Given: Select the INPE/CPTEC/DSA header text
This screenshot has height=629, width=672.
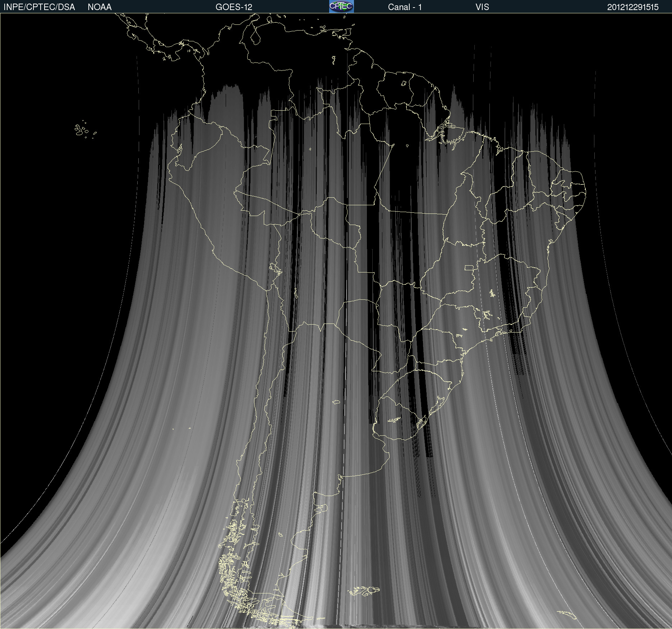Looking at the screenshot, I should pyautogui.click(x=39, y=7).
